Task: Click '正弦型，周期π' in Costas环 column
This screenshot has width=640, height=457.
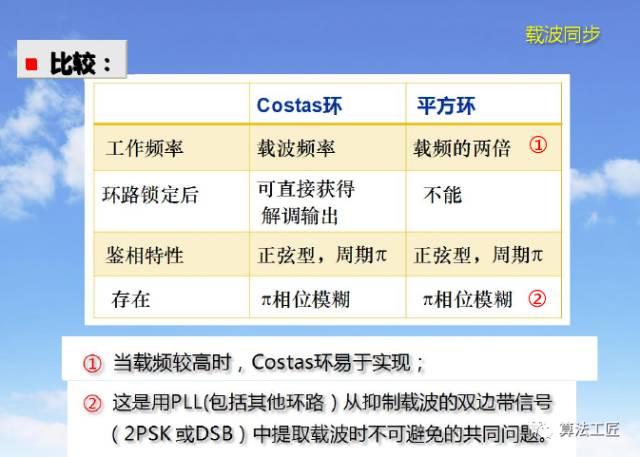Action: pos(322,255)
